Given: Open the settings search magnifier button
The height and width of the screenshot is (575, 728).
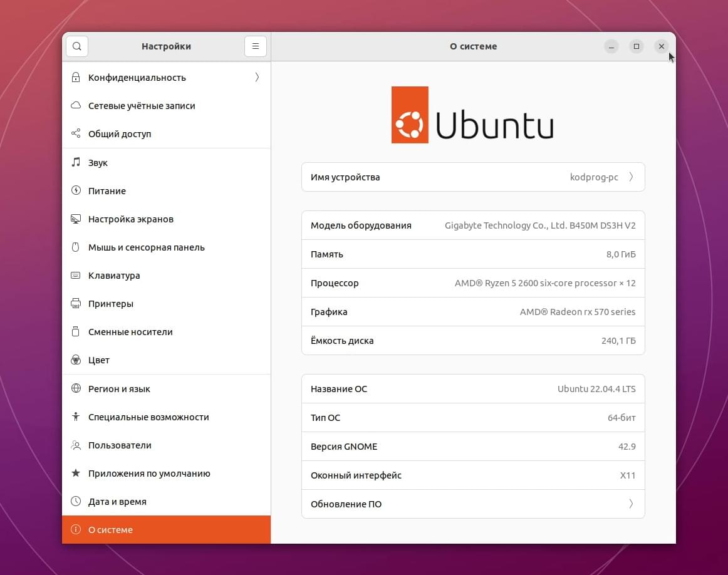Looking at the screenshot, I should click(77, 46).
